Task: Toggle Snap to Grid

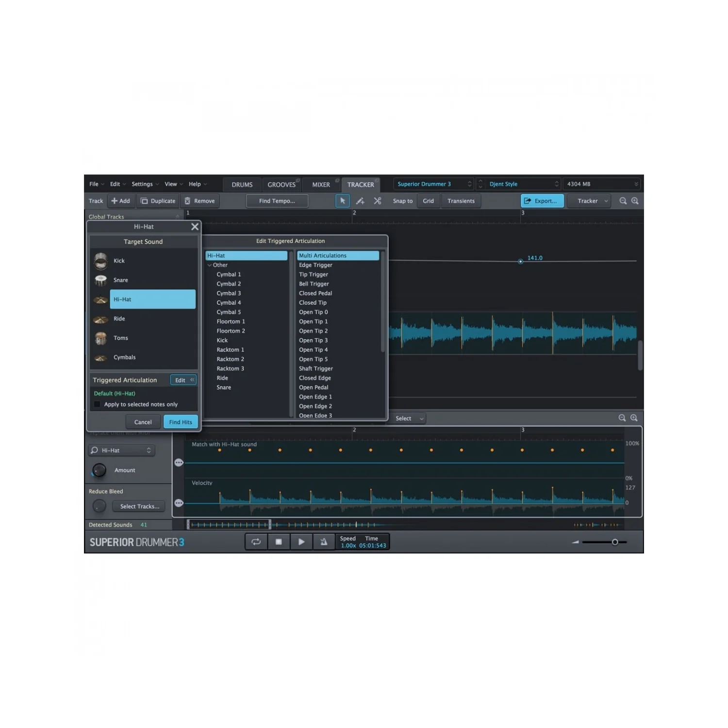Action: (428, 201)
